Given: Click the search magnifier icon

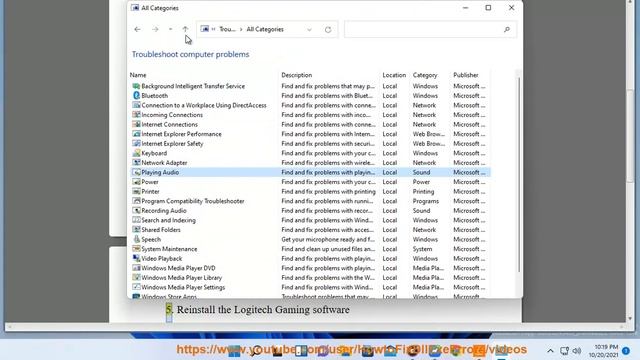Looking at the screenshot, I should pos(507,29).
